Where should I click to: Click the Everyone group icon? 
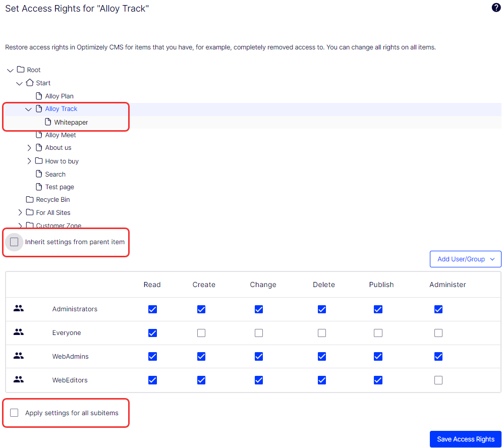tap(18, 332)
